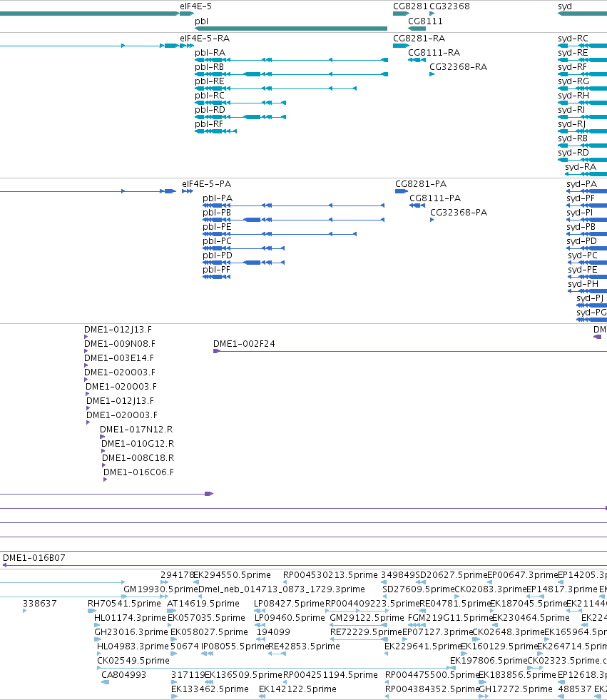Select the CG8111-RA transcript label
607x700 pixels.
[434, 53]
